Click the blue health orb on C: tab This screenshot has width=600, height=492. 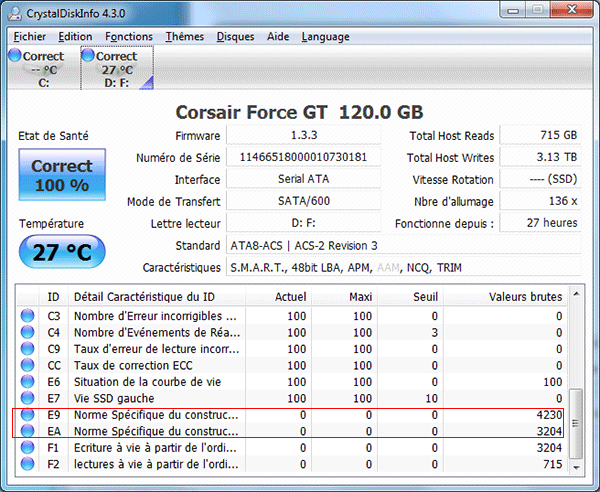[x=15, y=55]
